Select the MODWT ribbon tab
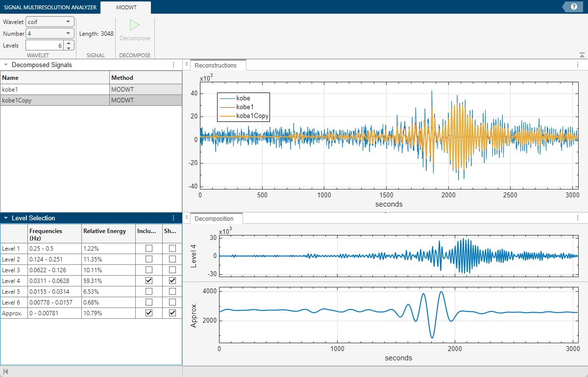 125,7
